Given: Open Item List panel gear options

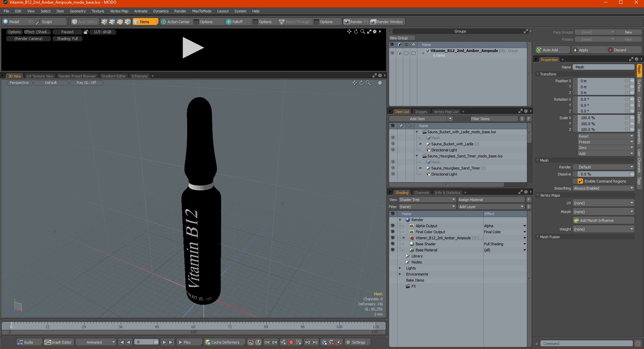Looking at the screenshot, I should click(526, 111).
